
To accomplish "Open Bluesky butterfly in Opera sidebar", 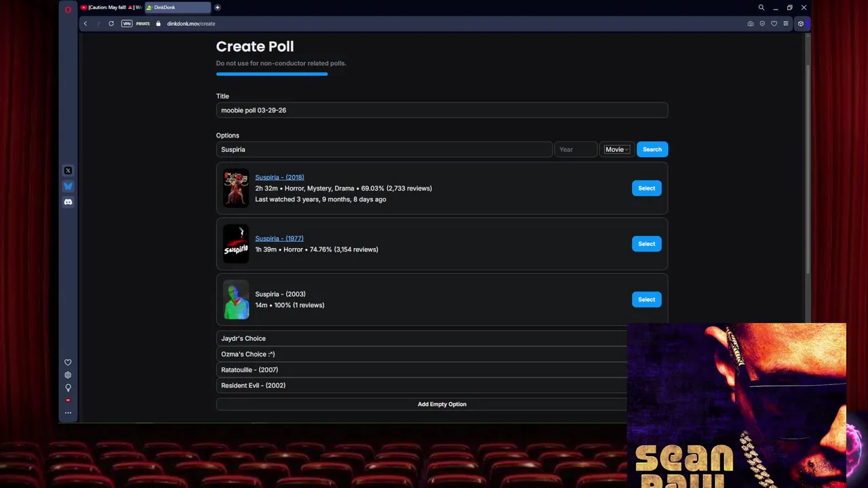I will 68,186.
